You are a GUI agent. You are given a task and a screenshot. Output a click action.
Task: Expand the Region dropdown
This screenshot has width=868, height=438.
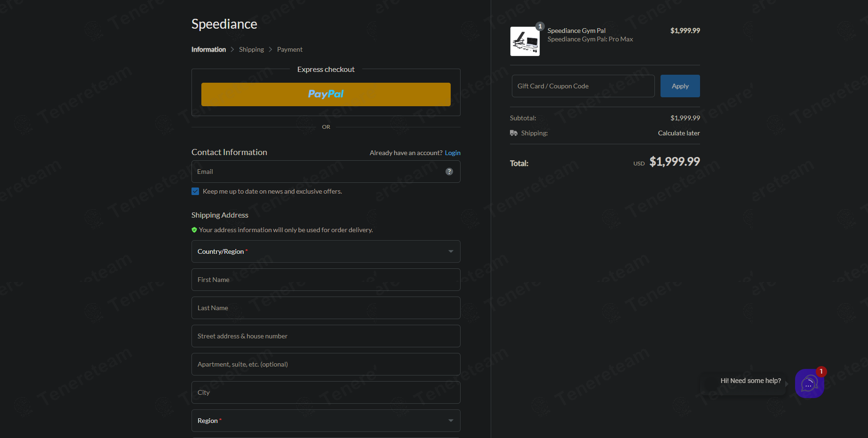coord(326,421)
